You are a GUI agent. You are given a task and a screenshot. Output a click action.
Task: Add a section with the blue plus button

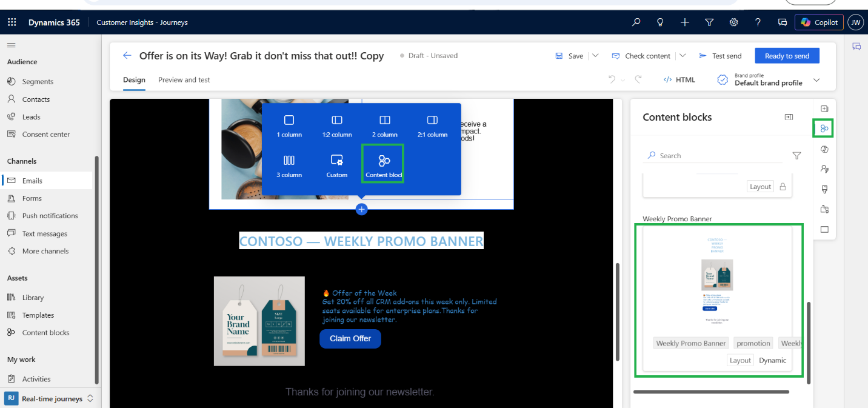tap(362, 209)
